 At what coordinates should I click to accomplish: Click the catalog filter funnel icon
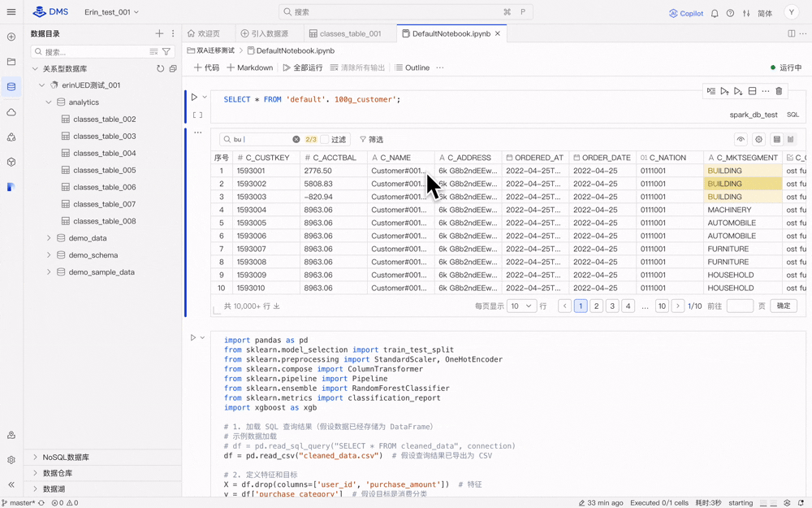pyautogui.click(x=166, y=52)
